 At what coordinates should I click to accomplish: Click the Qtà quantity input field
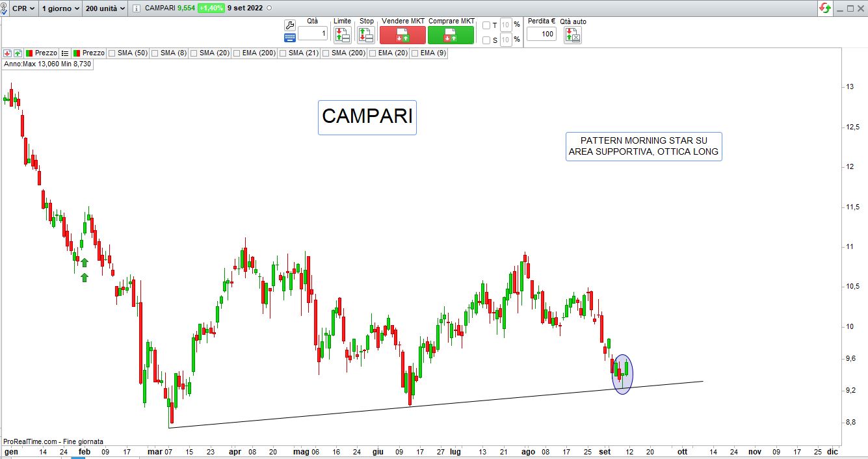[313, 34]
